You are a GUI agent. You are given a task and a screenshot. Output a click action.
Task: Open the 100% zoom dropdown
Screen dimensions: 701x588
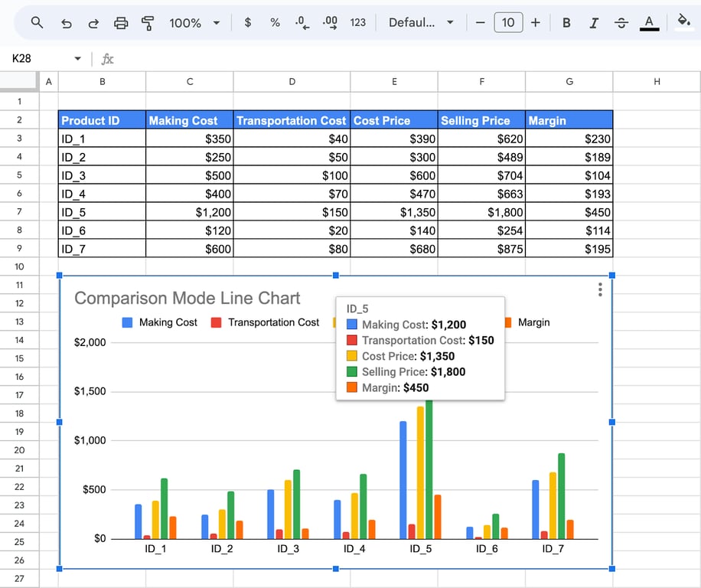click(194, 23)
